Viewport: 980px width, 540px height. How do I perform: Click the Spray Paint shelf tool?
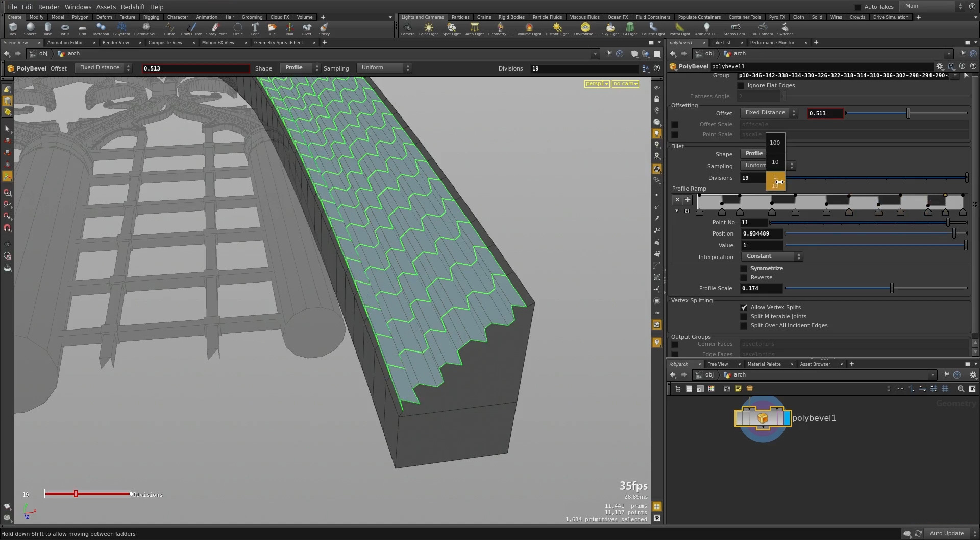(x=216, y=29)
